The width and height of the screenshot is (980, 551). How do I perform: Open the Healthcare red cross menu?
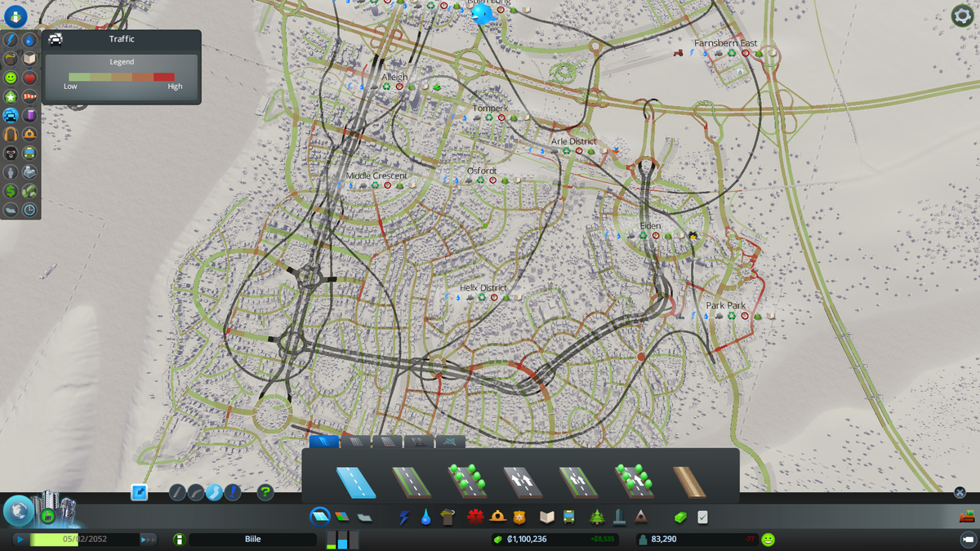474,517
